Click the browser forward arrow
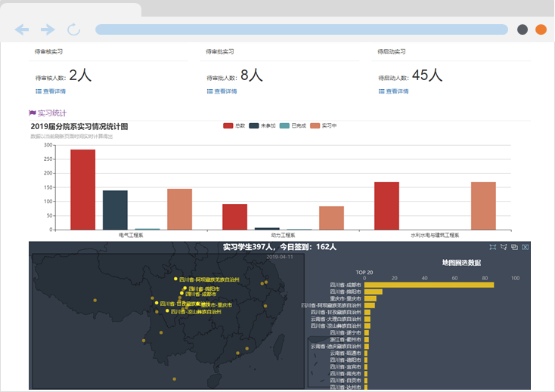Viewport: 555px width, 392px height. click(48, 29)
